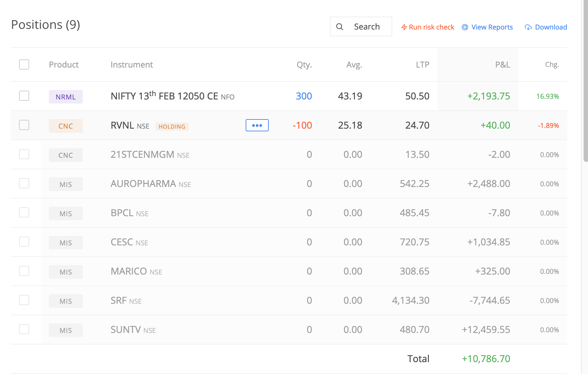Sort positions by Qty. column header
Viewport: 588px width, 374px height.
tap(304, 64)
